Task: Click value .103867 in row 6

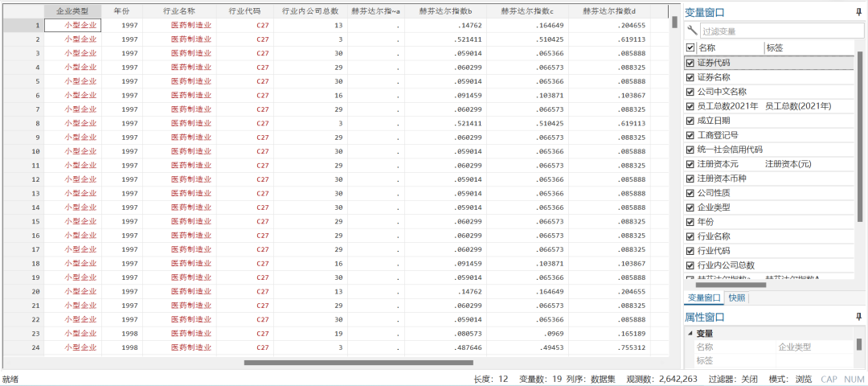Action: 609,95
